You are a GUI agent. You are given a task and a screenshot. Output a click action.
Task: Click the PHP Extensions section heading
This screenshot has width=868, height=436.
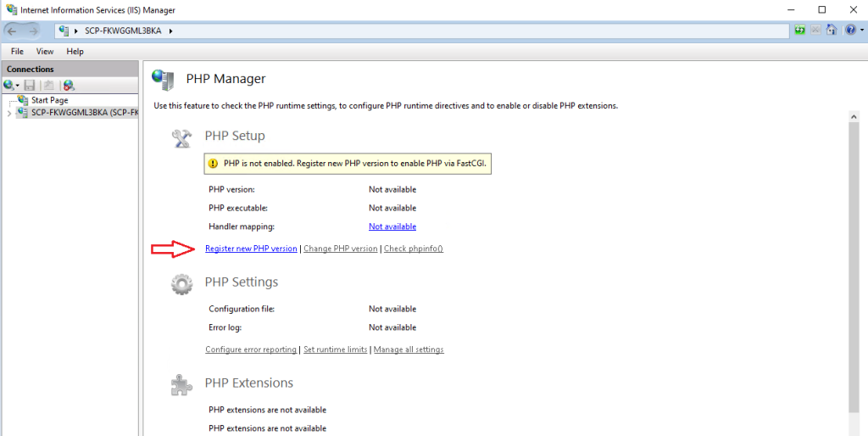[249, 383]
